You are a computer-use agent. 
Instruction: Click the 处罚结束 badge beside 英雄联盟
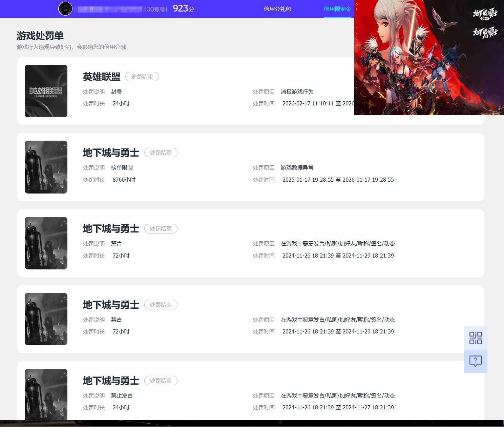(142, 77)
